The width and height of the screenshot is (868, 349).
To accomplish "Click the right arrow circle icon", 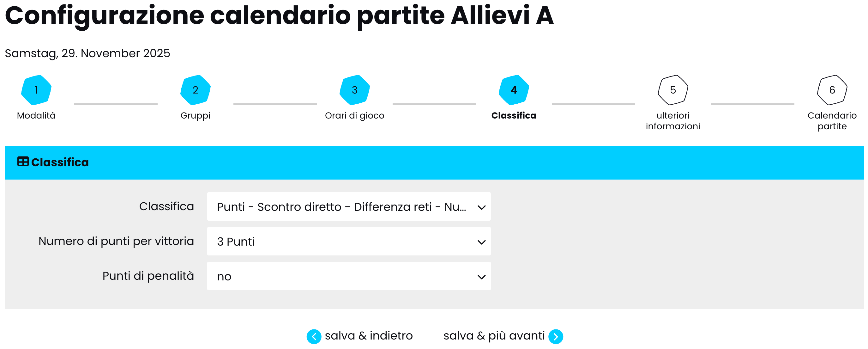I will (x=556, y=336).
